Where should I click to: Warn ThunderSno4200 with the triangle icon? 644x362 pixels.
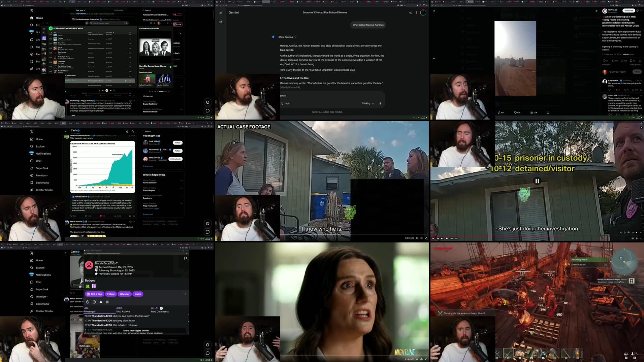pyautogui.click(x=101, y=302)
